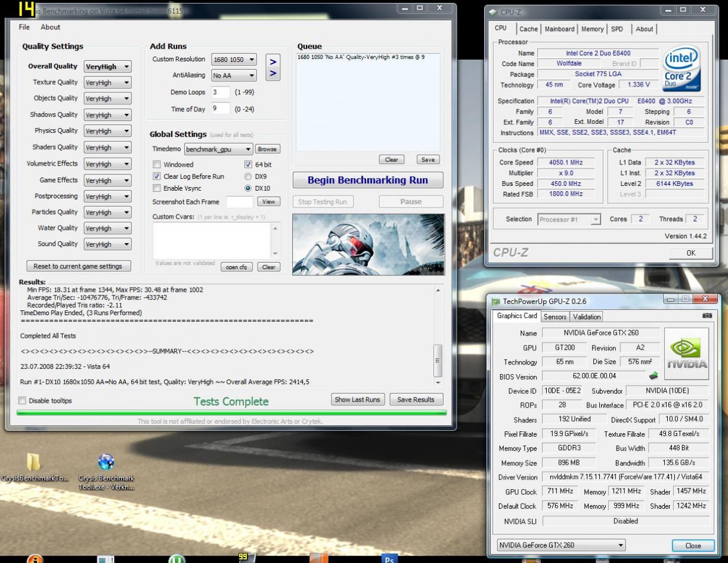Open the Game Effects dropdown
Image resolution: width=728 pixels, height=563 pixels.
(x=107, y=181)
